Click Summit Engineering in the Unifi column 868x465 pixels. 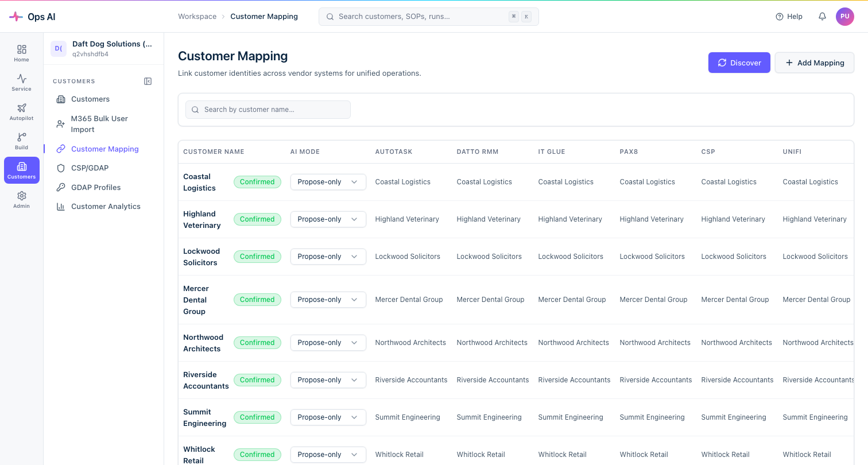[x=815, y=417]
